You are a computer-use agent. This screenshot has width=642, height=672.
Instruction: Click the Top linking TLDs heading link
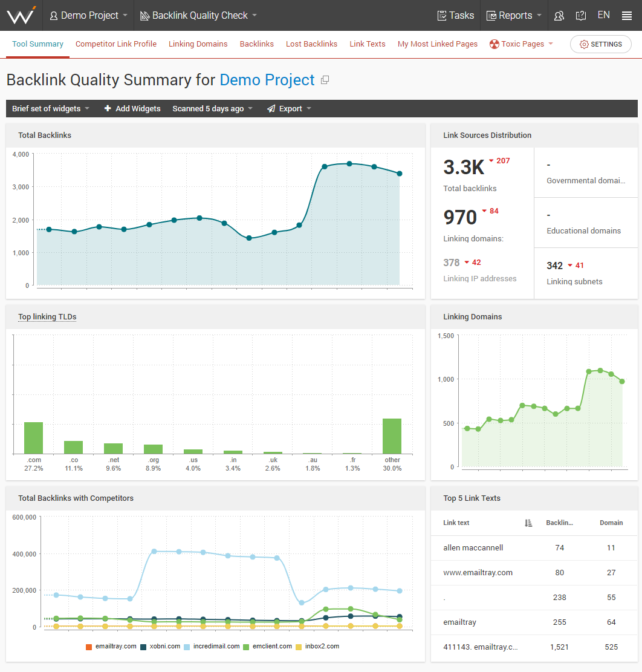click(x=47, y=317)
